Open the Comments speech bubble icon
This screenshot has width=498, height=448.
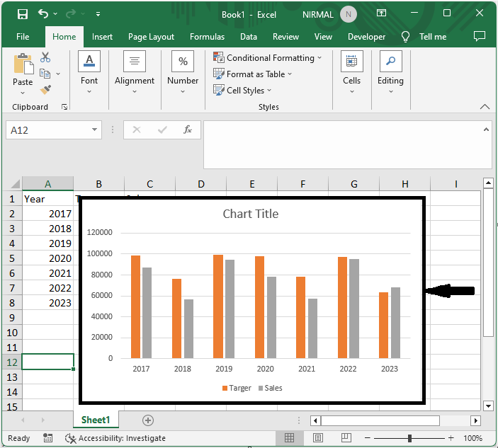pos(480,36)
